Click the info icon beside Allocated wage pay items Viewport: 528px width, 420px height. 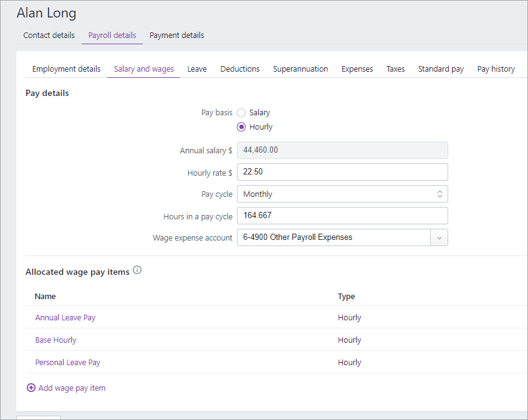(137, 270)
